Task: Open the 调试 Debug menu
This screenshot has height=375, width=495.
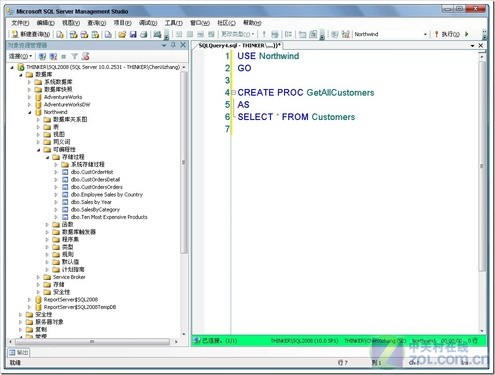Action: click(148, 23)
